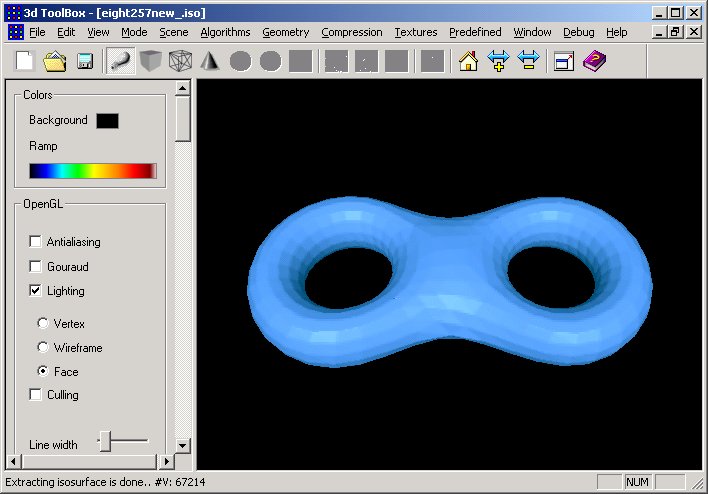
Task: Click the Line width slider
Action: coord(105,440)
